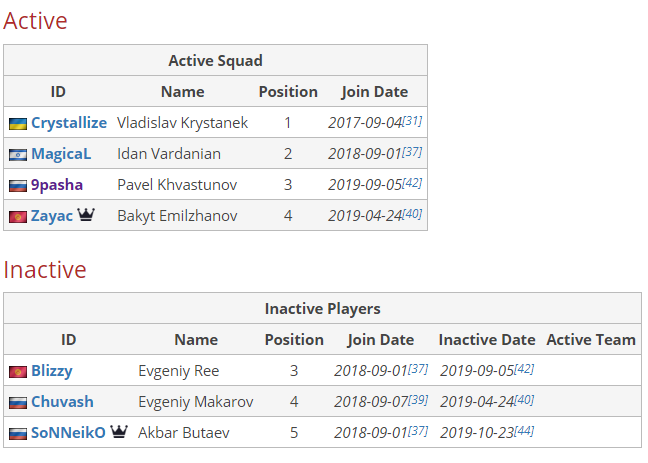
Task: Click the Ukraine flag icon beside Crystallize
Action: [x=18, y=124]
